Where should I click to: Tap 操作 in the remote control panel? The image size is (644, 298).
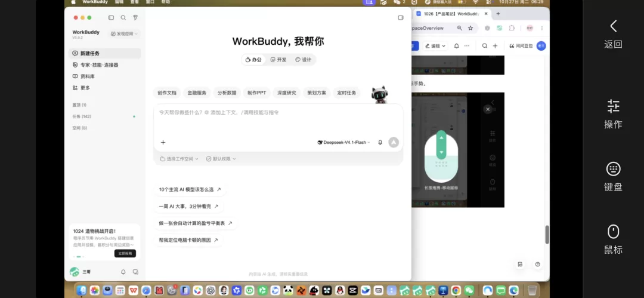coord(613,114)
